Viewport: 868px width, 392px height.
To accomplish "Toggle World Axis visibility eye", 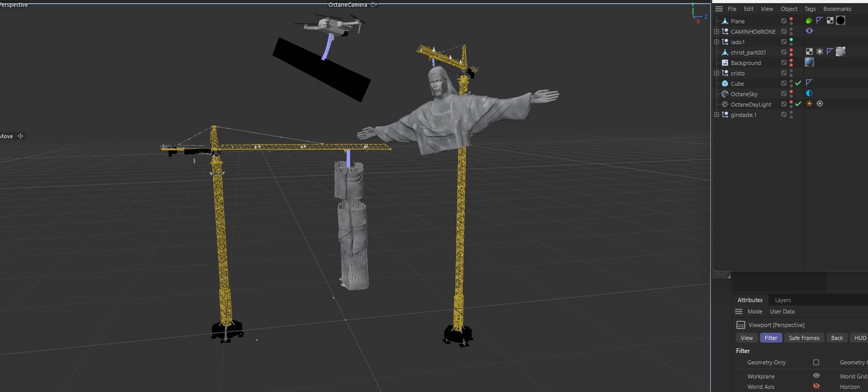I will coord(816,386).
